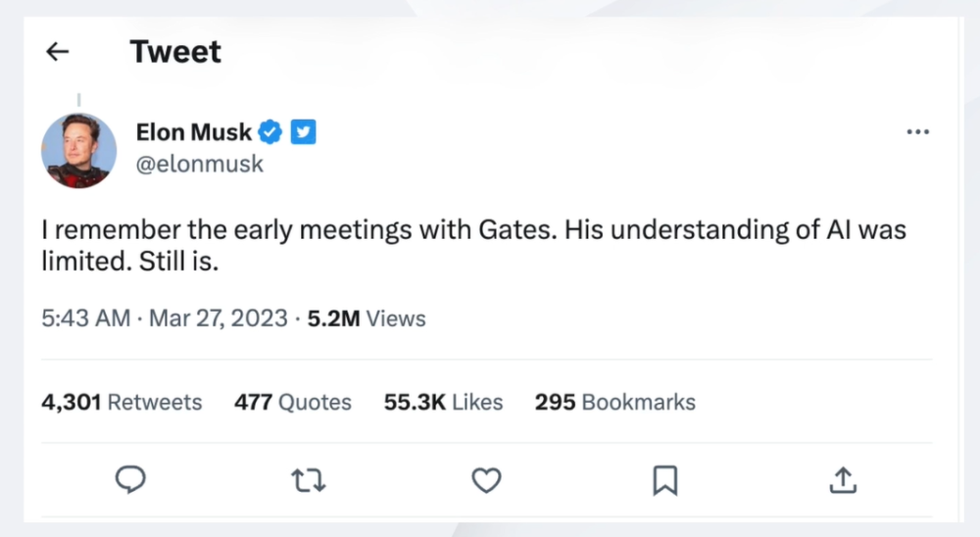Bookmark the tweet using bookmark icon

coord(665,479)
